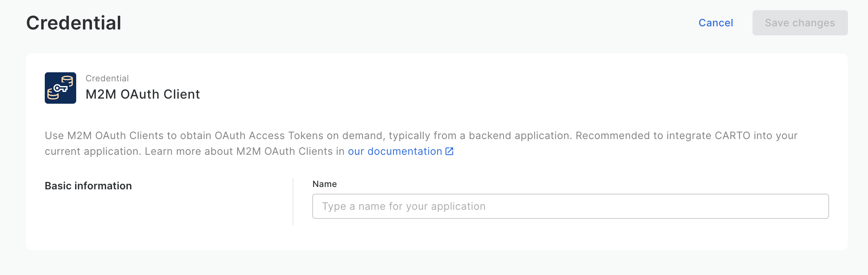Click 'Learn more about M2M OAuth Clients' text
868x275 pixels.
point(239,151)
